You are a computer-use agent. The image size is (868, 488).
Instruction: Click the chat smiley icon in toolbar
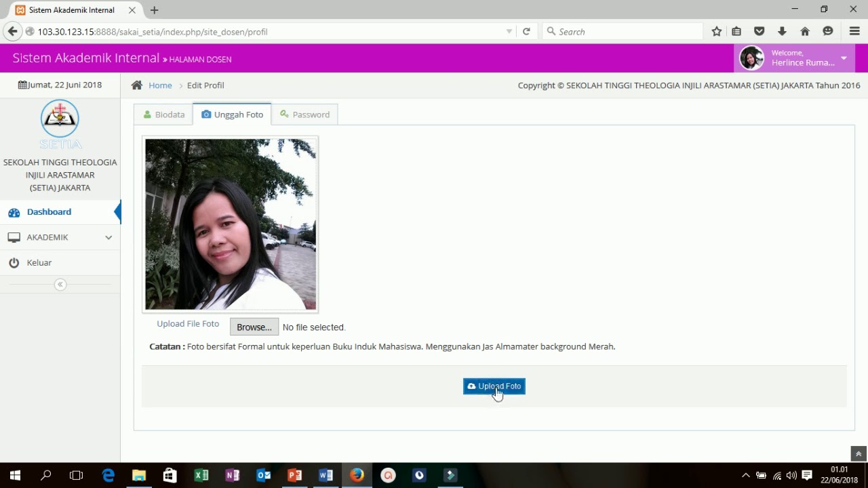pyautogui.click(x=828, y=31)
